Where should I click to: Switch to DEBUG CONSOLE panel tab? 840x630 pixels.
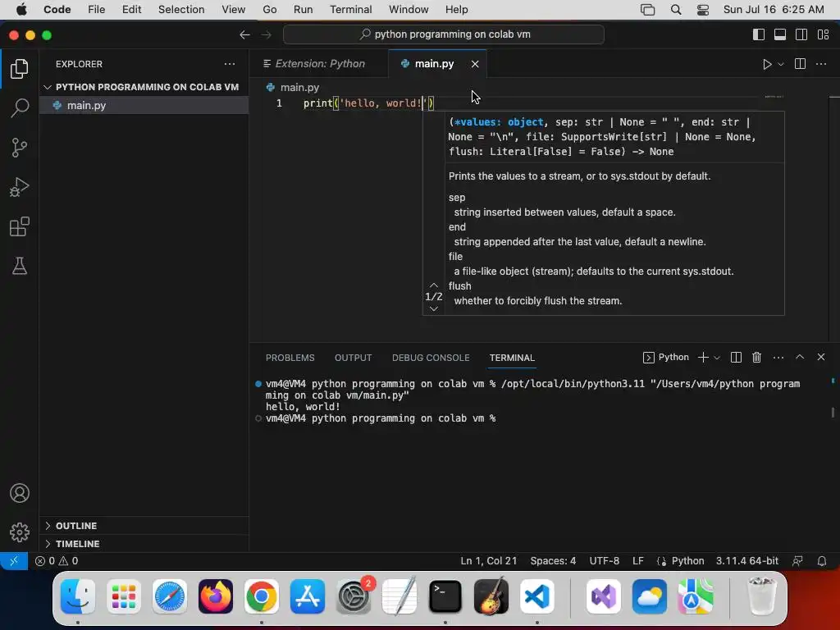point(431,358)
